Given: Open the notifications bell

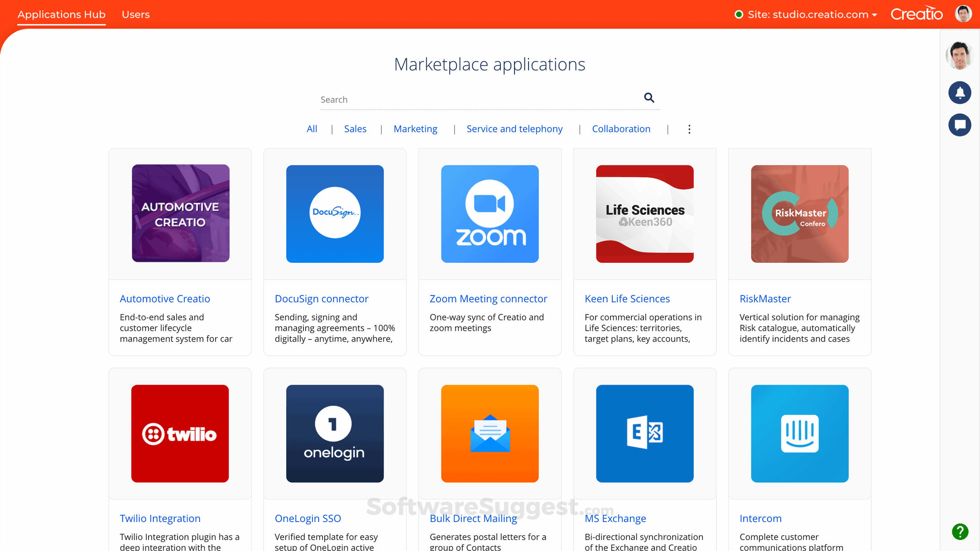Looking at the screenshot, I should [960, 92].
